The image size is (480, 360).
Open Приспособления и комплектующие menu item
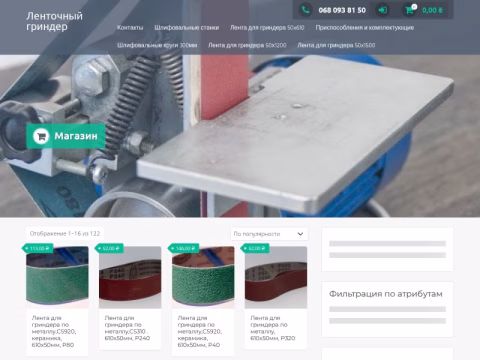coord(365,28)
